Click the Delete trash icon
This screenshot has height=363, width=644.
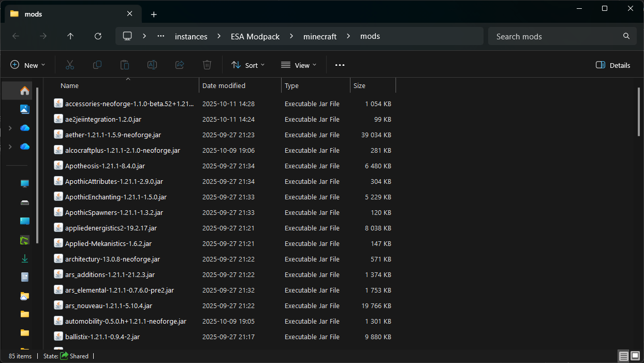click(207, 65)
